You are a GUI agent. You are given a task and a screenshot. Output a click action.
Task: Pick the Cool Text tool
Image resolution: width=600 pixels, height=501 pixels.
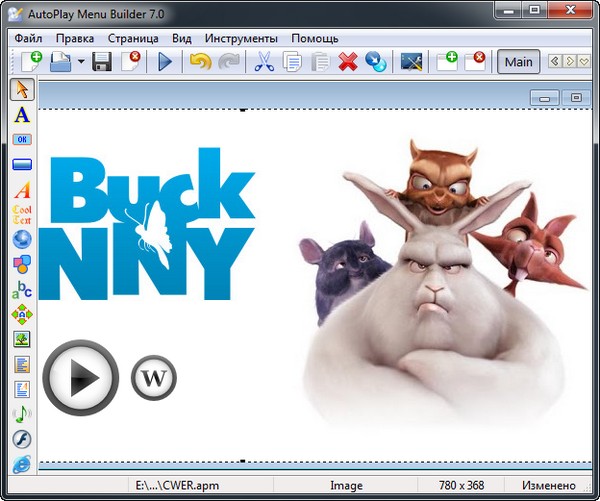(22, 214)
